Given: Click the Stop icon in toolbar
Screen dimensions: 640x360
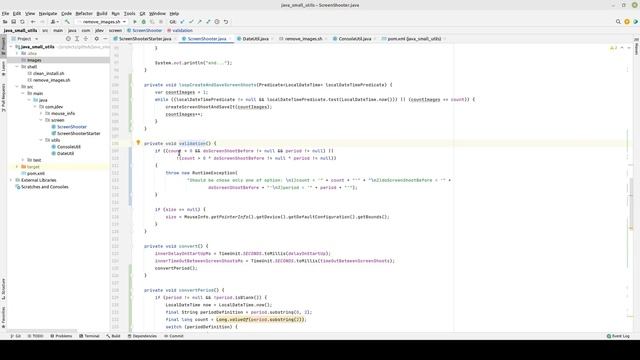Looking at the screenshot, I should coord(161,22).
